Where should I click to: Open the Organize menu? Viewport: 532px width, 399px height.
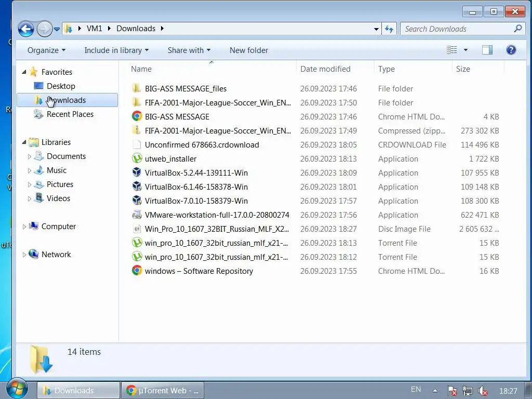pos(46,50)
